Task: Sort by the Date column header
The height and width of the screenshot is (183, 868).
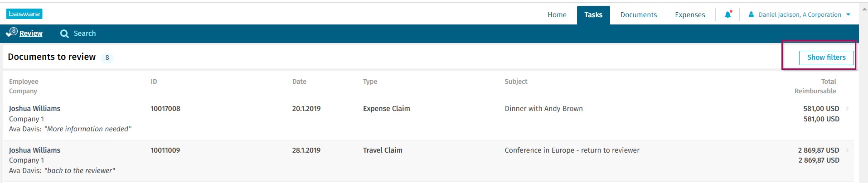Action: coord(299,82)
